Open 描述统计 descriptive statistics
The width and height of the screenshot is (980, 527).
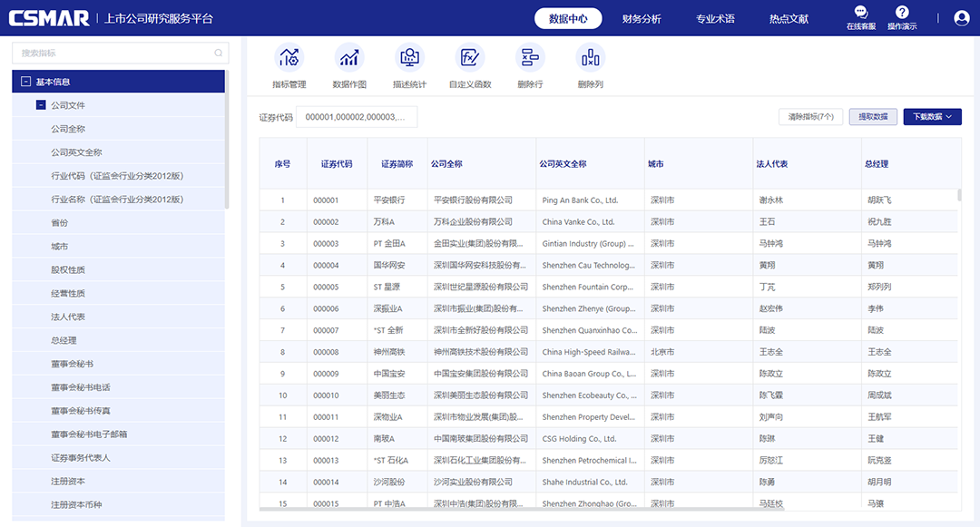[410, 63]
